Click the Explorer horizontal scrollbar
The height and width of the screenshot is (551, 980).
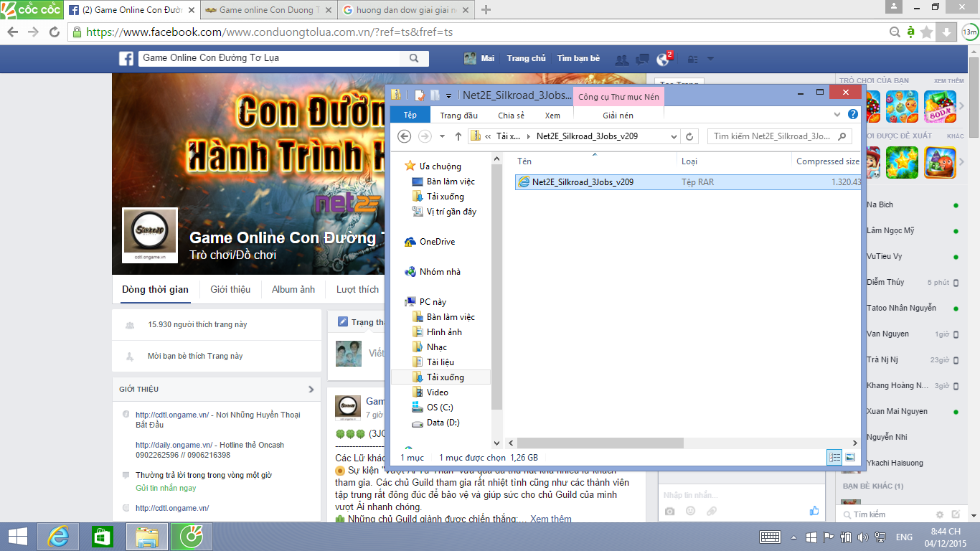(x=600, y=443)
